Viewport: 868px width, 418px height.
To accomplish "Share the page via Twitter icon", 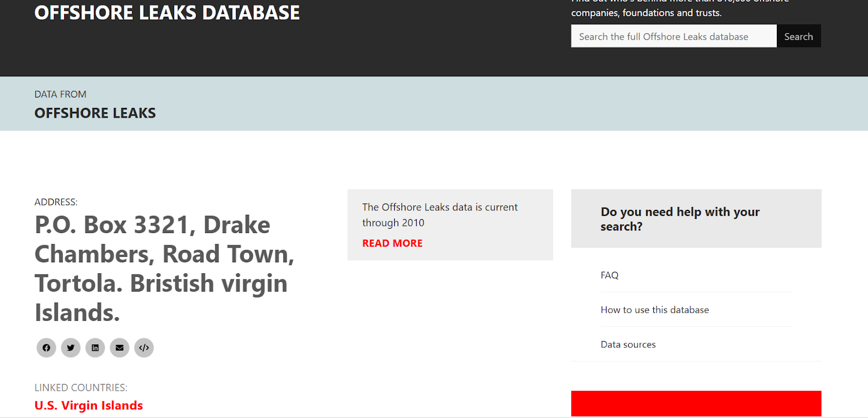I will pyautogui.click(x=71, y=348).
